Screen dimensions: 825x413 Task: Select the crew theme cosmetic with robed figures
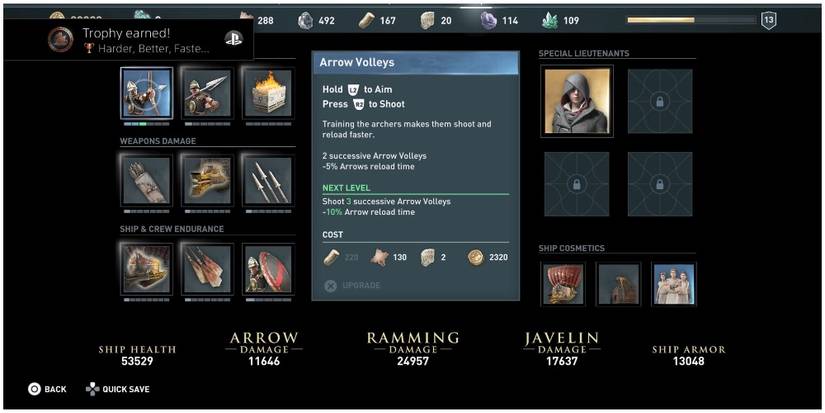click(674, 284)
